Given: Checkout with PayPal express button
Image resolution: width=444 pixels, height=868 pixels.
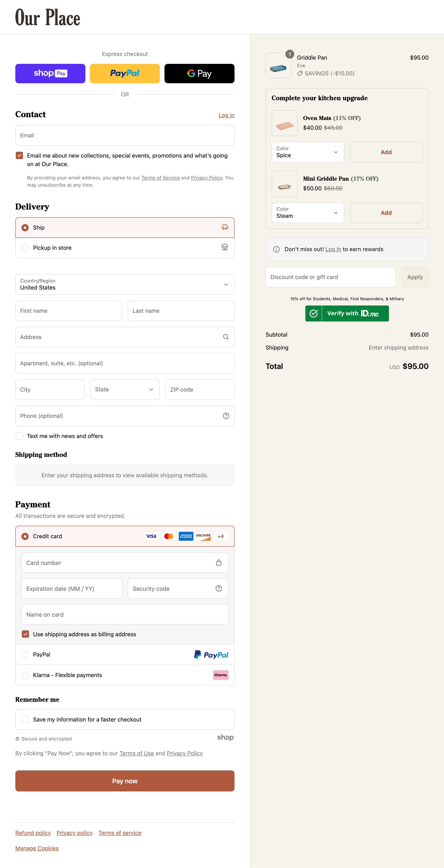Looking at the screenshot, I should [x=125, y=73].
